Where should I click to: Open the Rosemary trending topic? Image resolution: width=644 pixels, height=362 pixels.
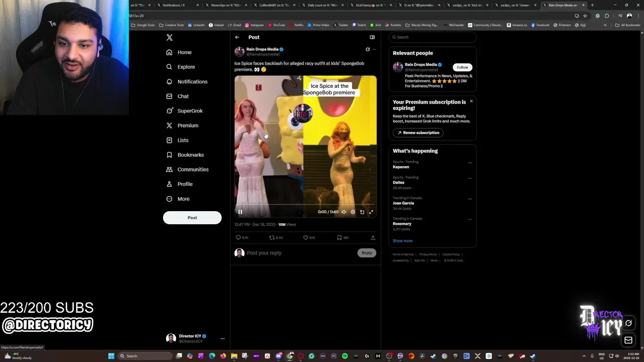[402, 224]
